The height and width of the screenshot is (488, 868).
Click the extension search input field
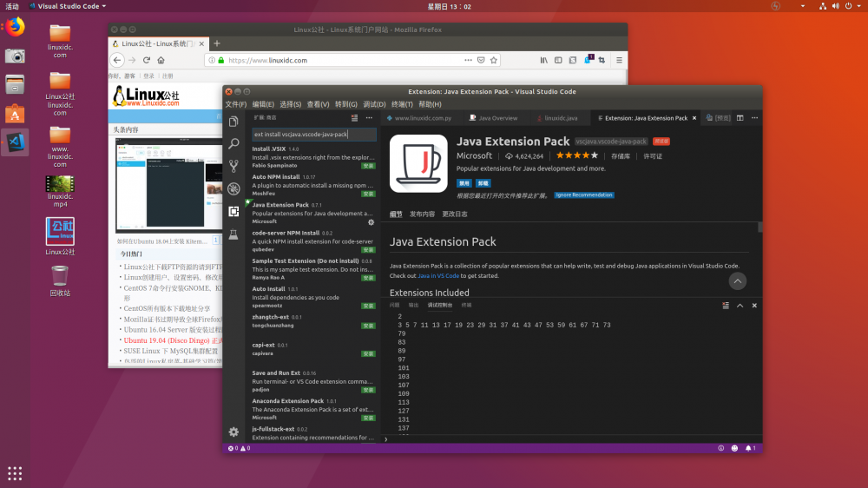[314, 134]
